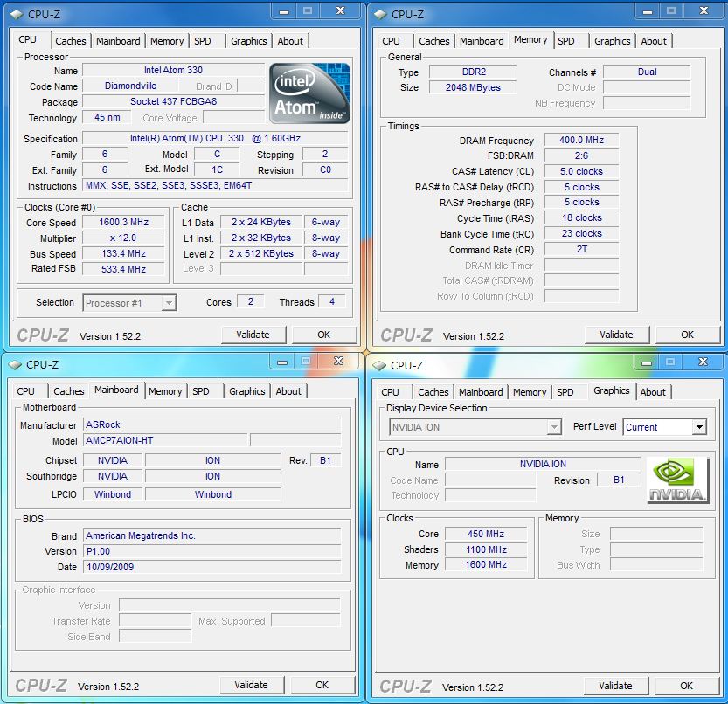
Task: Expand the Display Device Selection NVIDIA ION dropdown
Action: pos(553,427)
